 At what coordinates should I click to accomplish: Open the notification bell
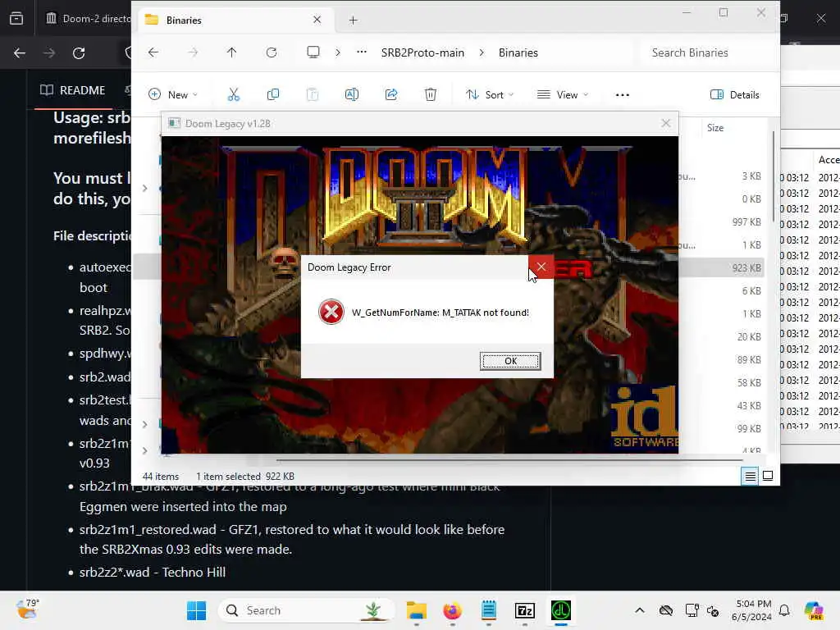tap(784, 610)
